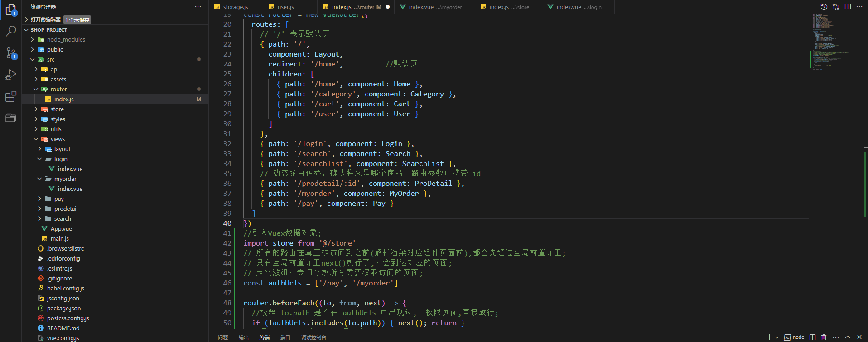Screen dimensions: 868x342
Task: Collapse the views folder
Action: tap(36, 139)
